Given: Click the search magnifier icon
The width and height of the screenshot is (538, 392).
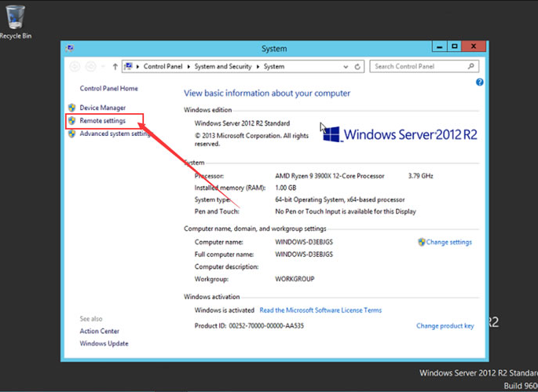Looking at the screenshot, I should (473, 67).
